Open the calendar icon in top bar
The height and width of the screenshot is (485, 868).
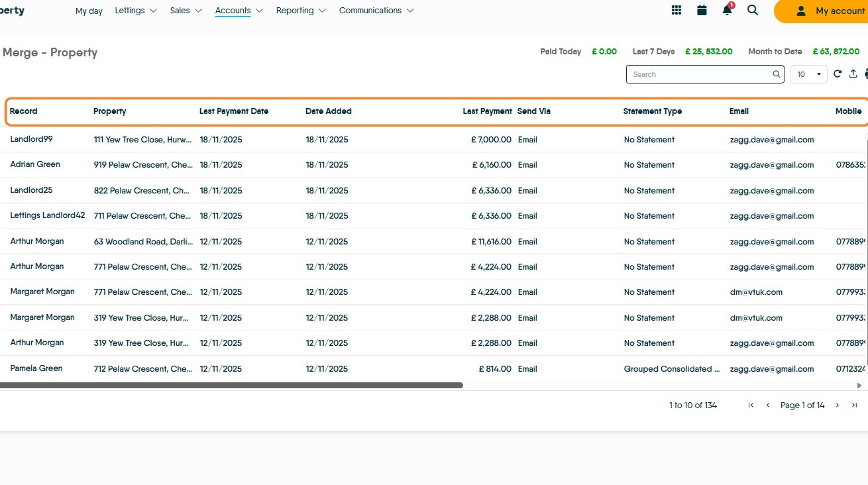[x=702, y=11]
